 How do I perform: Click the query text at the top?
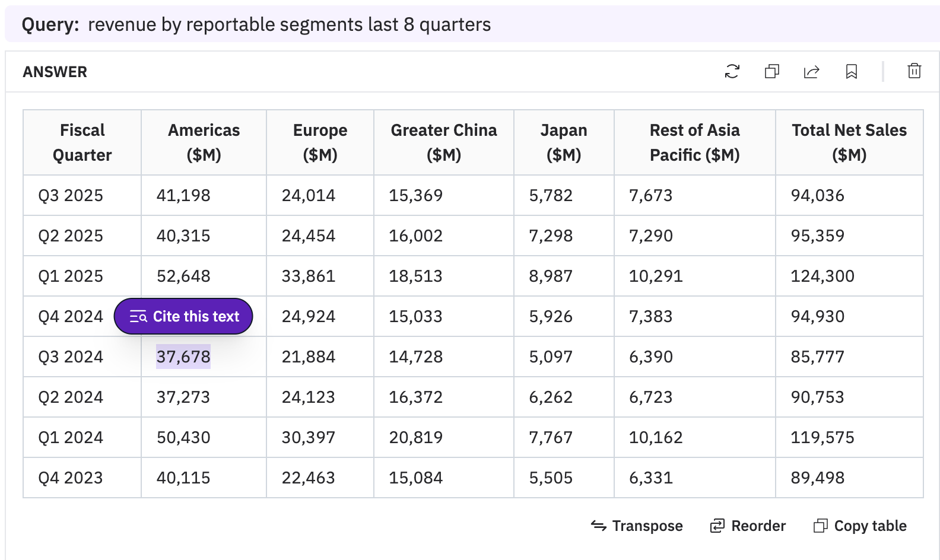pyautogui.click(x=289, y=24)
